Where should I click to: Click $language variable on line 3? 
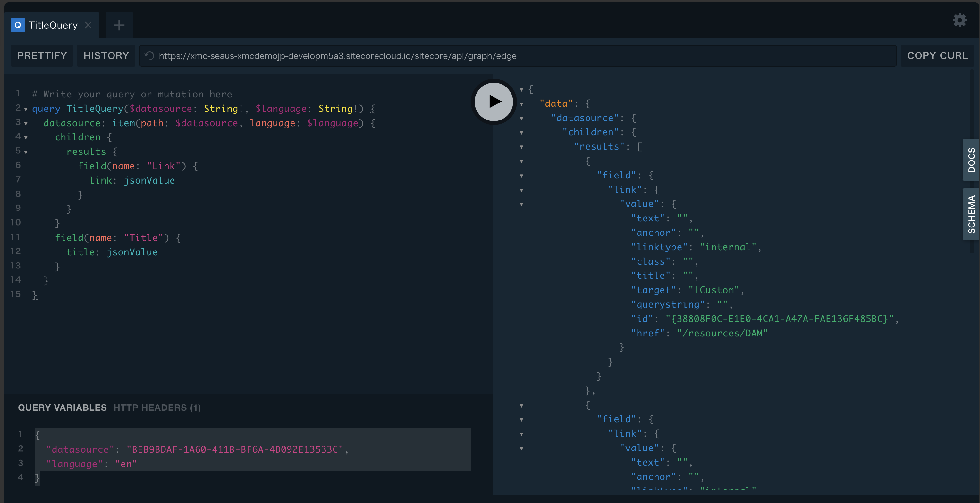pyautogui.click(x=333, y=123)
